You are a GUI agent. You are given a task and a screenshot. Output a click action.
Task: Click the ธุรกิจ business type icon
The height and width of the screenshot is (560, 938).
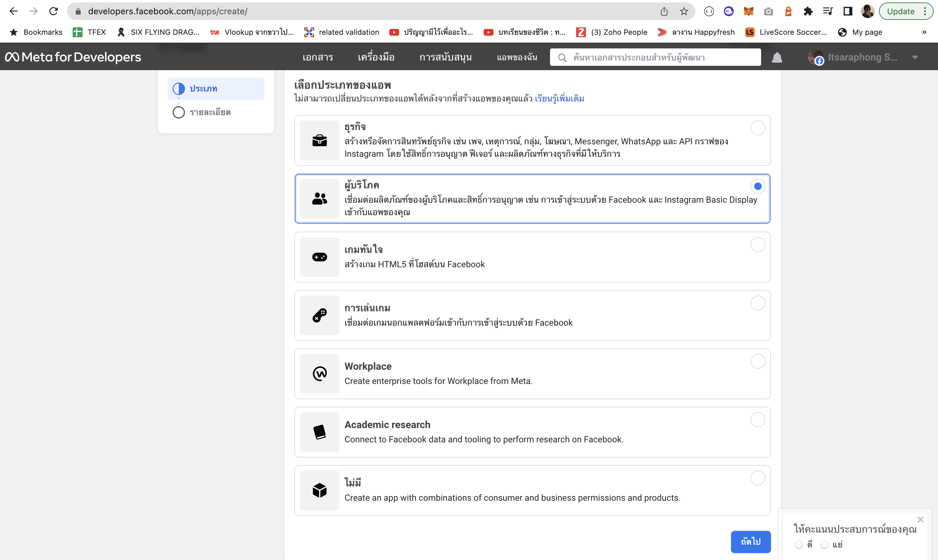[x=321, y=140]
